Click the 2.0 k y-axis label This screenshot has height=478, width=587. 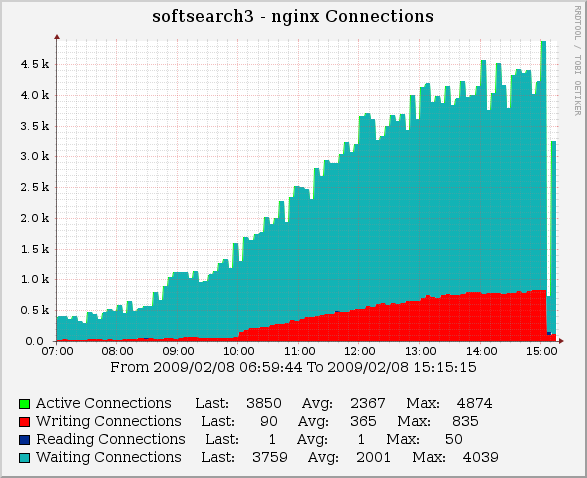35,218
